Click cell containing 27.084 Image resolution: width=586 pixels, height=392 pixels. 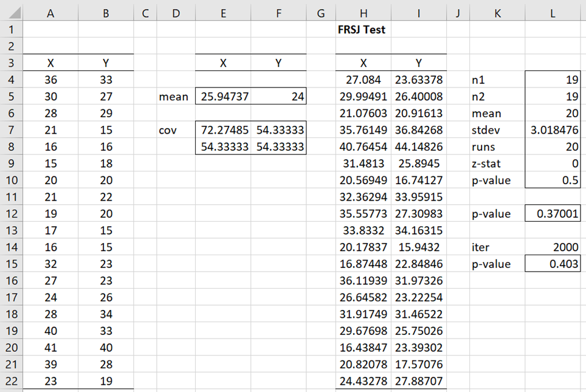(x=363, y=80)
